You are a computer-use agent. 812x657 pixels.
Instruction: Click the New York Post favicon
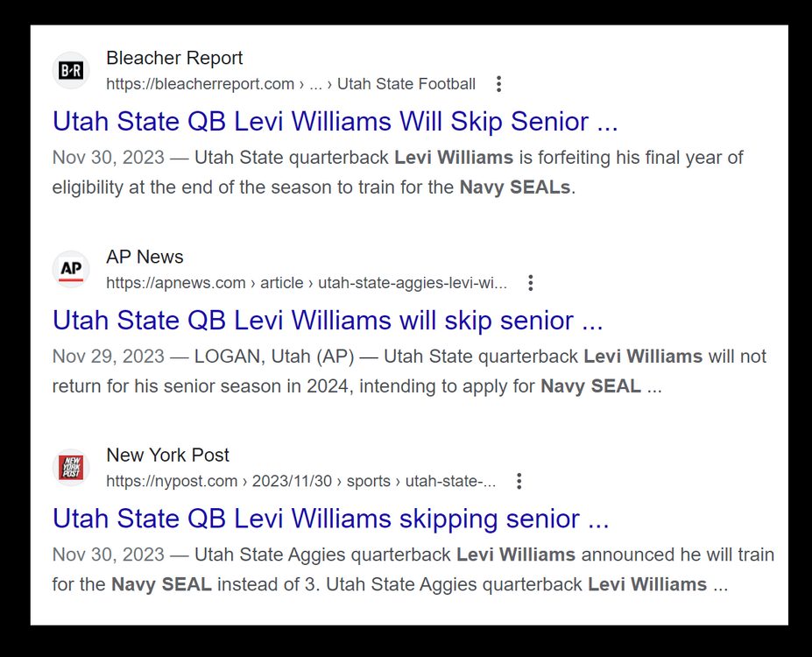click(71, 468)
